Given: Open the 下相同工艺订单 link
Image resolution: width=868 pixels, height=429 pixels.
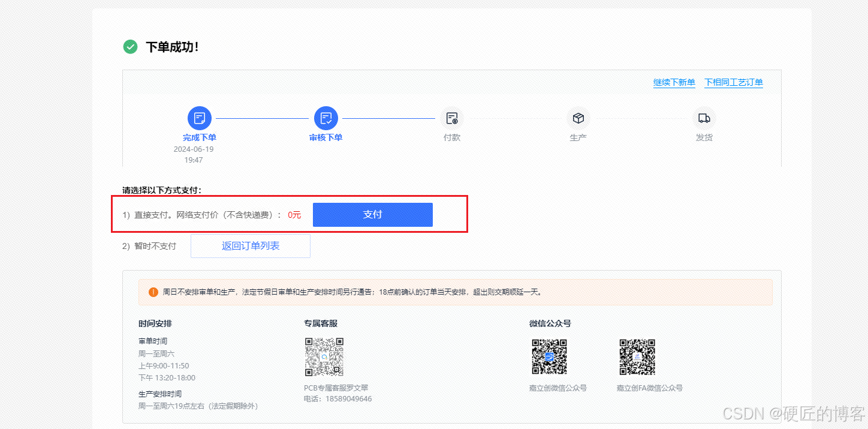Looking at the screenshot, I should click(734, 83).
